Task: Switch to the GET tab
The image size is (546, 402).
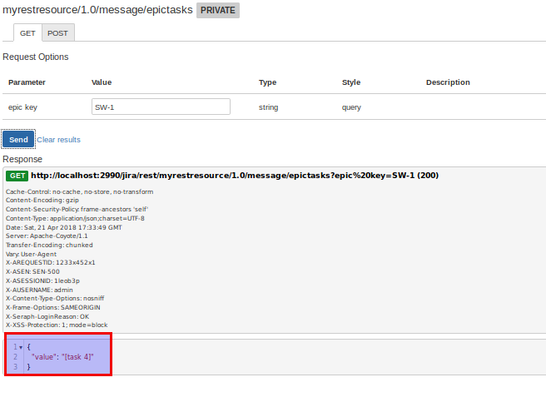Action: [x=28, y=33]
